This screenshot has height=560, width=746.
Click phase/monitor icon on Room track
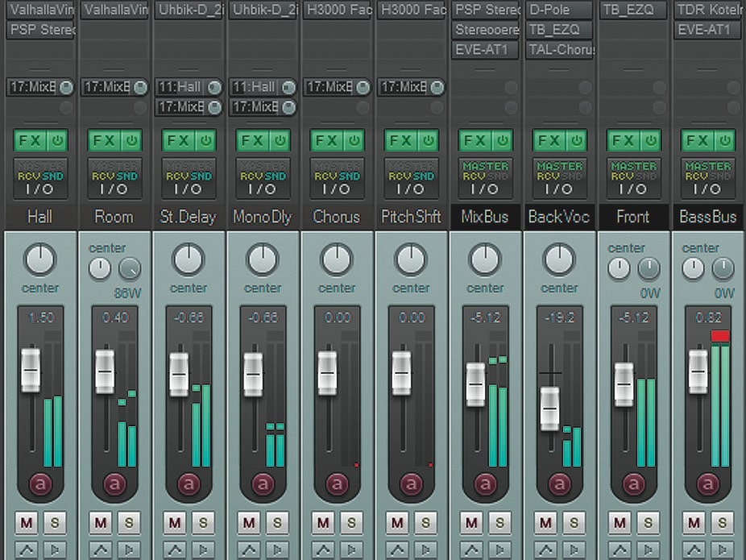[x=130, y=550]
